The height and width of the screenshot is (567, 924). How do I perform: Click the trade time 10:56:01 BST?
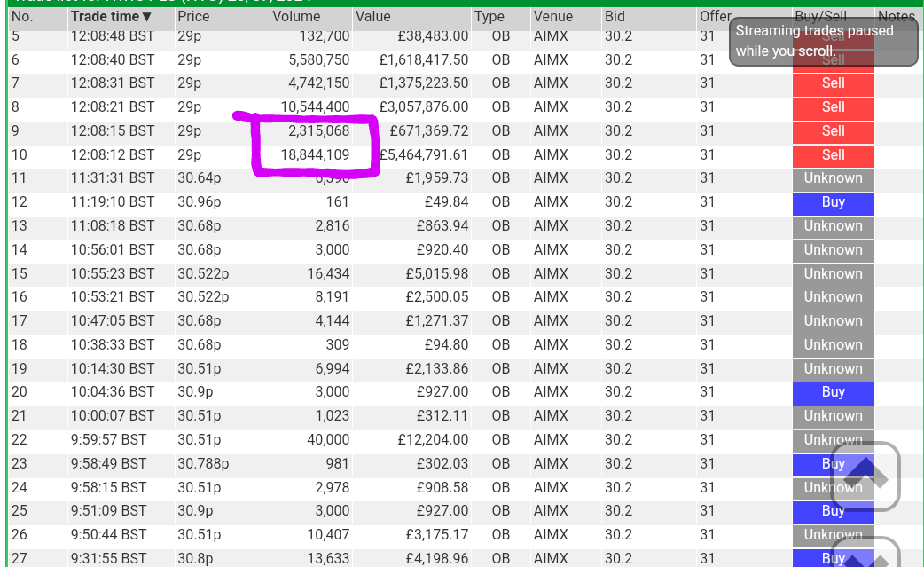pos(113,250)
